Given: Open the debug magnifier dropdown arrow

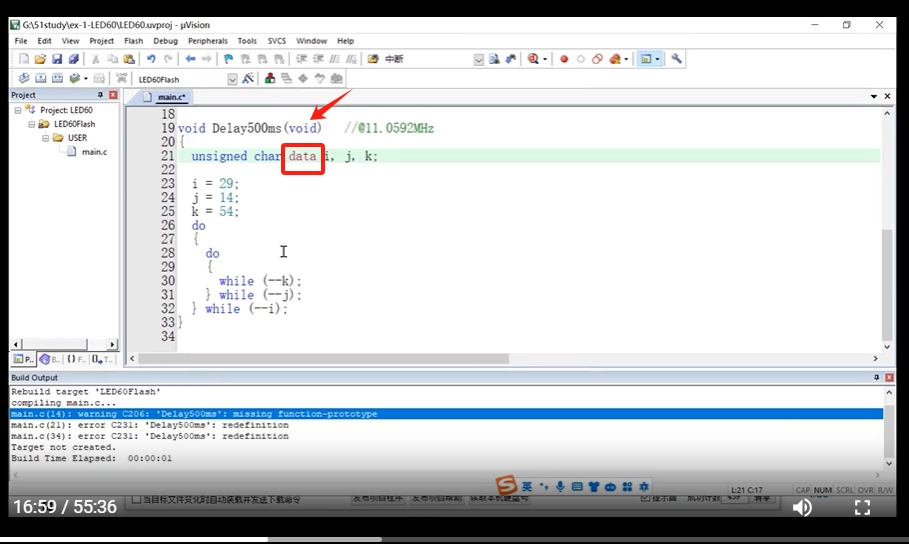Looking at the screenshot, I should coord(545,59).
